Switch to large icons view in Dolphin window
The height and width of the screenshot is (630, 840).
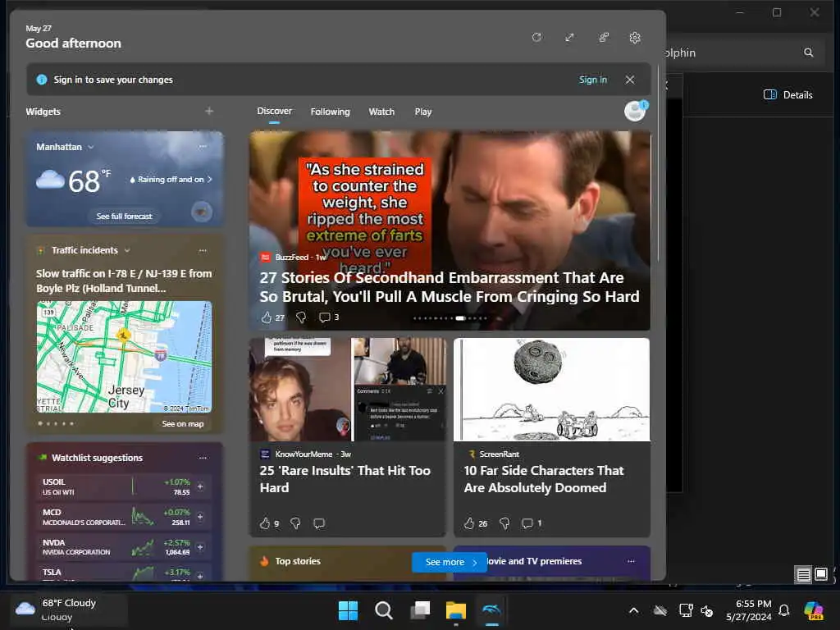click(x=820, y=575)
